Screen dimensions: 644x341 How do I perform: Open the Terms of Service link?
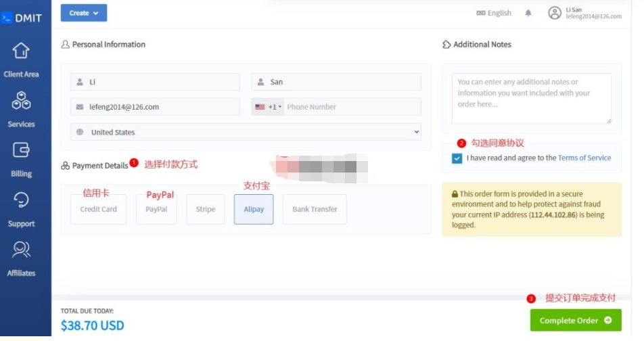click(x=584, y=158)
